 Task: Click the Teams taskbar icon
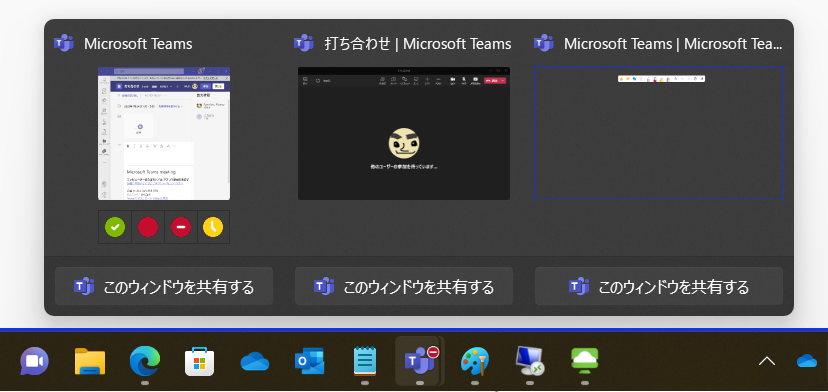point(419,361)
